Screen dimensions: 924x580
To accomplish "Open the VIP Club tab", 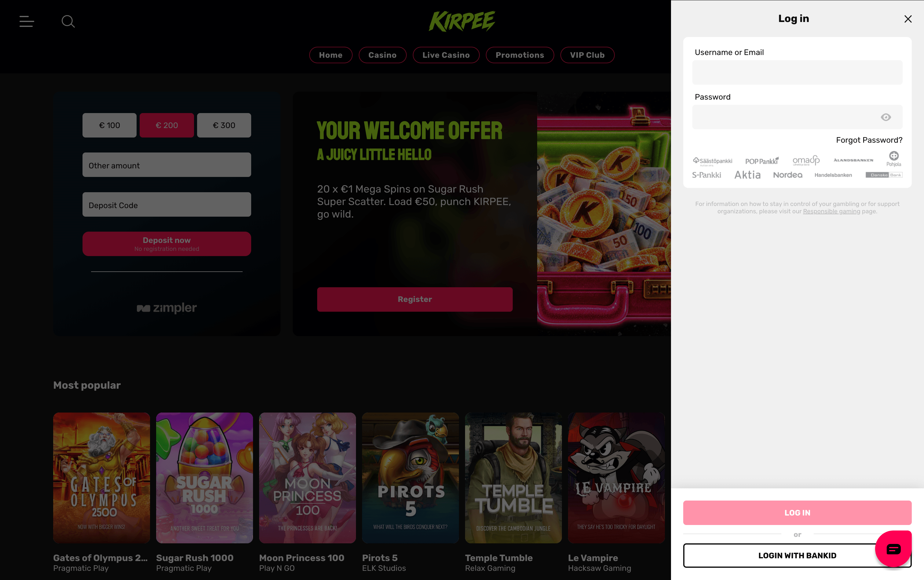I will [x=587, y=55].
